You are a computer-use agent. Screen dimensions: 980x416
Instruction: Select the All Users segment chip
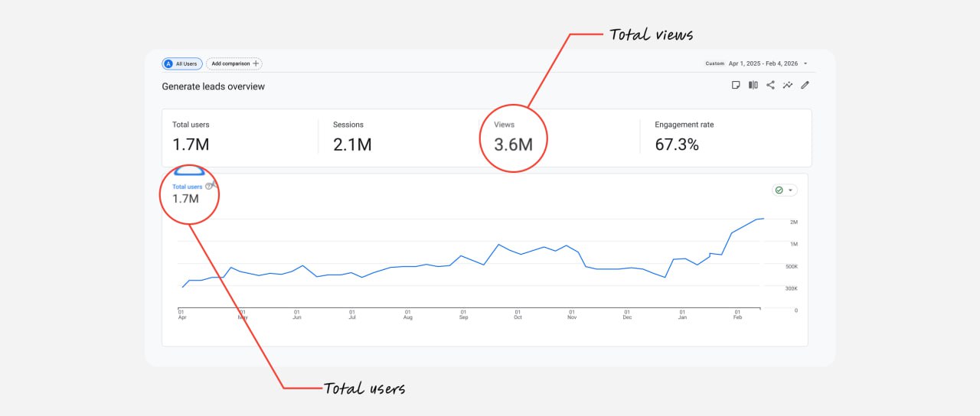[182, 63]
